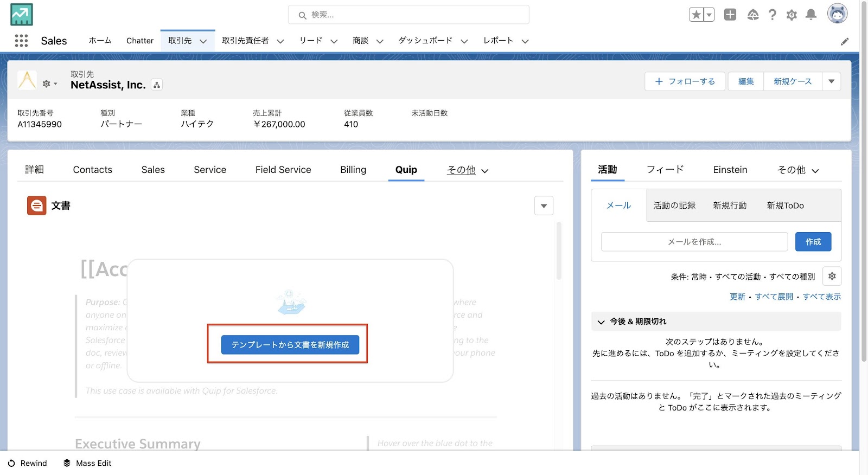Click the Quip document vertical scrollbar
Image resolution: width=868 pixels, height=475 pixels.
pyautogui.click(x=559, y=251)
